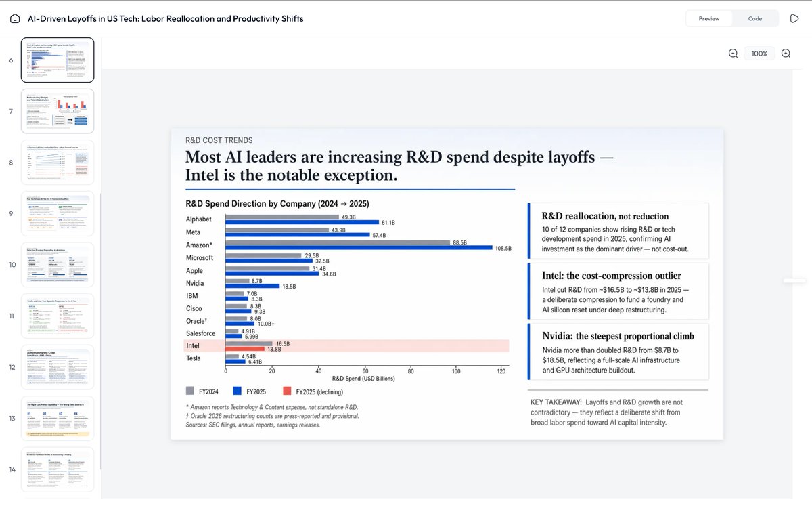Click the 'Intel: the cost-compression outlier' heading
This screenshot has height=508, width=812.
[612, 276]
